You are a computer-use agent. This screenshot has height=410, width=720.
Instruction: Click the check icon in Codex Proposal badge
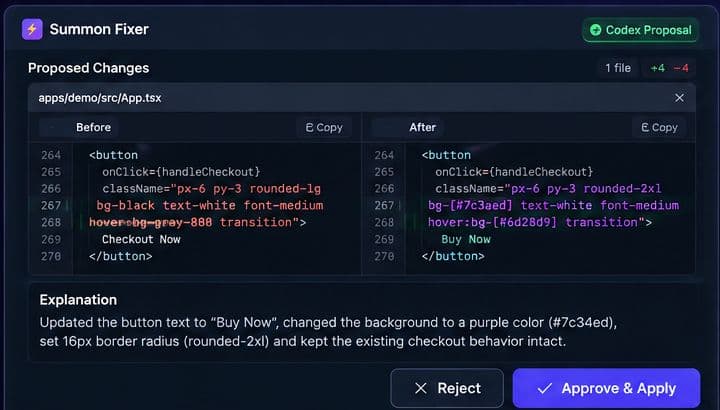pyautogui.click(x=596, y=30)
